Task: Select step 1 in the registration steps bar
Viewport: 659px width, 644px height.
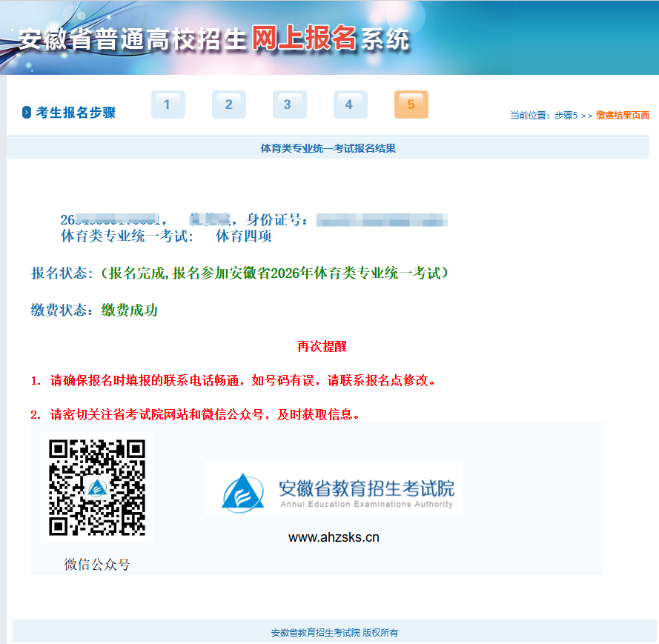Action: click(168, 104)
